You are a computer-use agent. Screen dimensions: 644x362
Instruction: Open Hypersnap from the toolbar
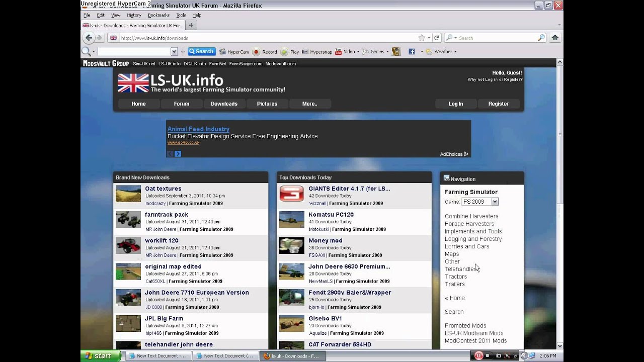coord(317,51)
